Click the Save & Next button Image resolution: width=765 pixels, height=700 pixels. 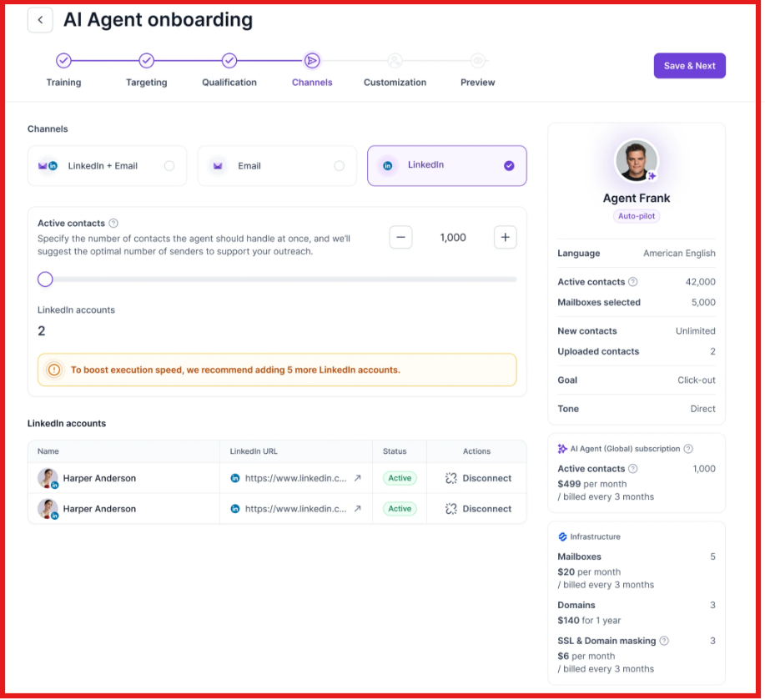[x=689, y=65]
